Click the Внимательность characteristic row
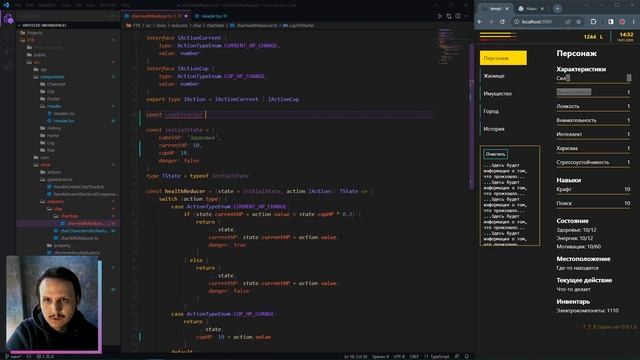This screenshot has height=360, width=640. [593, 120]
